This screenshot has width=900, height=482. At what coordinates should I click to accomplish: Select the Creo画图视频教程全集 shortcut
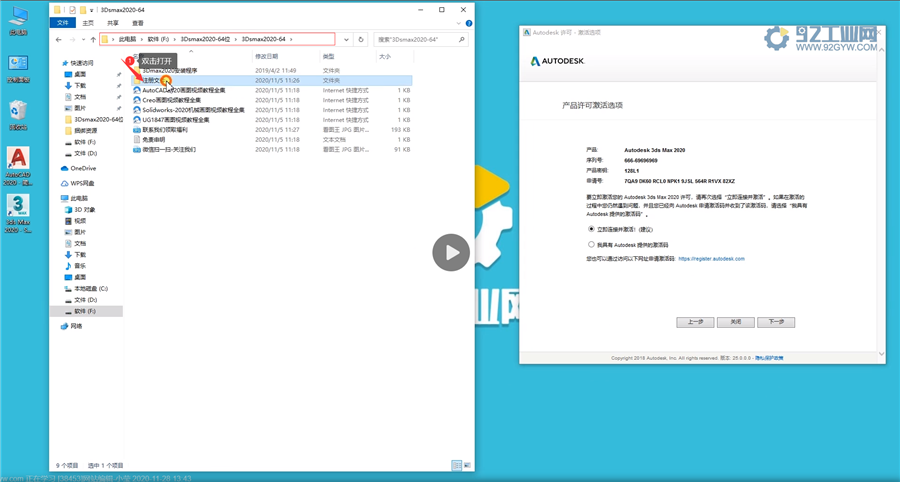pyautogui.click(x=172, y=100)
